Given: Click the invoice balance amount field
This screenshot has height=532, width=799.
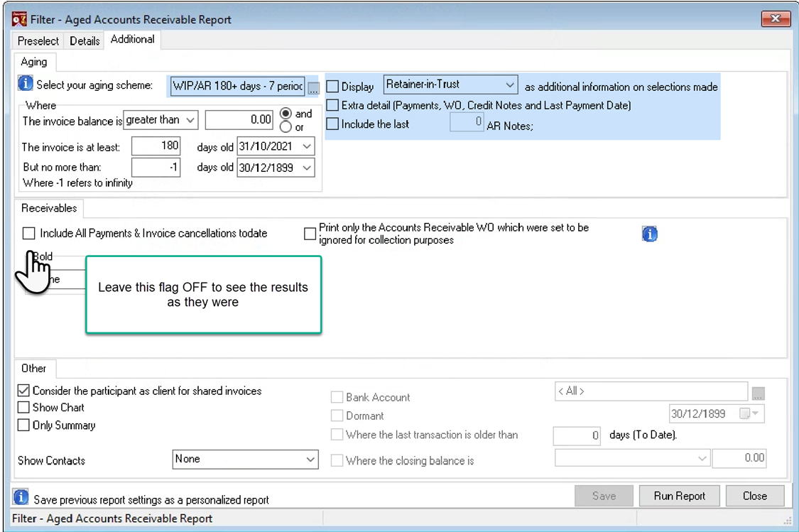Looking at the screenshot, I should click(x=239, y=120).
